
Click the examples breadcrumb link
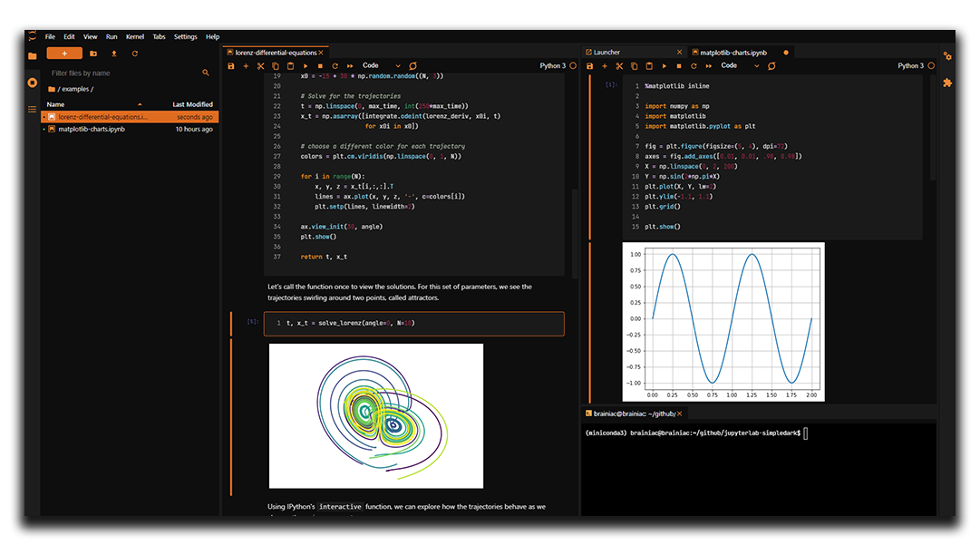[75, 90]
